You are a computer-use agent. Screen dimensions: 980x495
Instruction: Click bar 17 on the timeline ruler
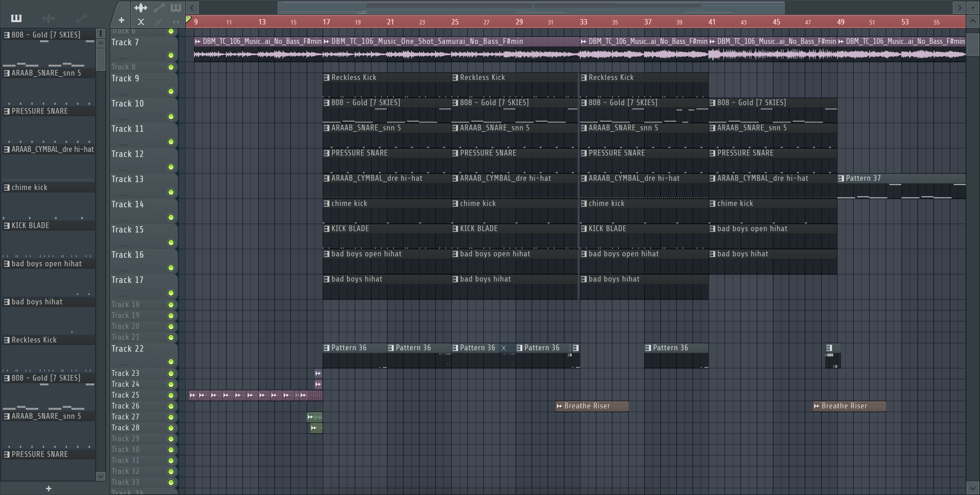tap(326, 22)
